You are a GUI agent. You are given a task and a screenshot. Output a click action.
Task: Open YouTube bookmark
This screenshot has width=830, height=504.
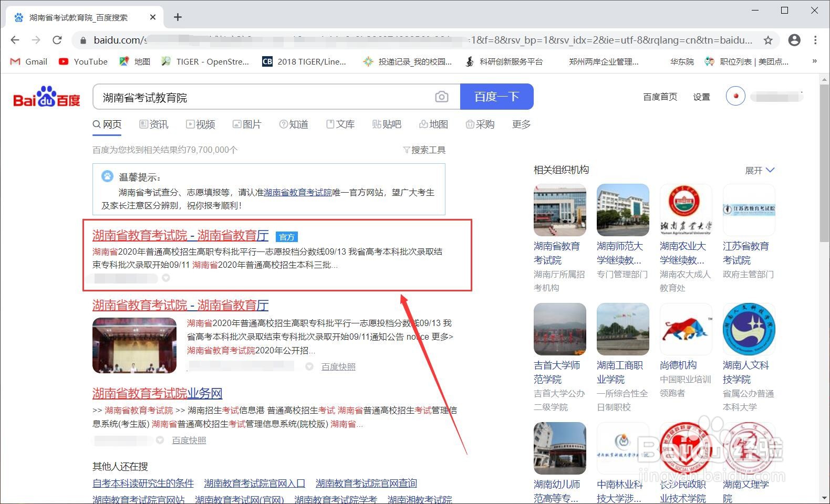tap(83, 61)
